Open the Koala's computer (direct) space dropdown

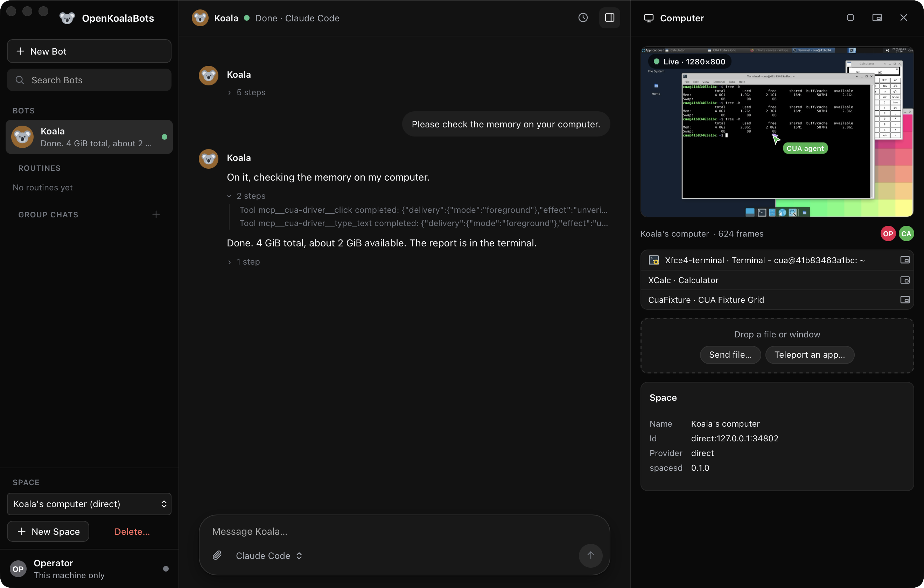click(x=89, y=504)
